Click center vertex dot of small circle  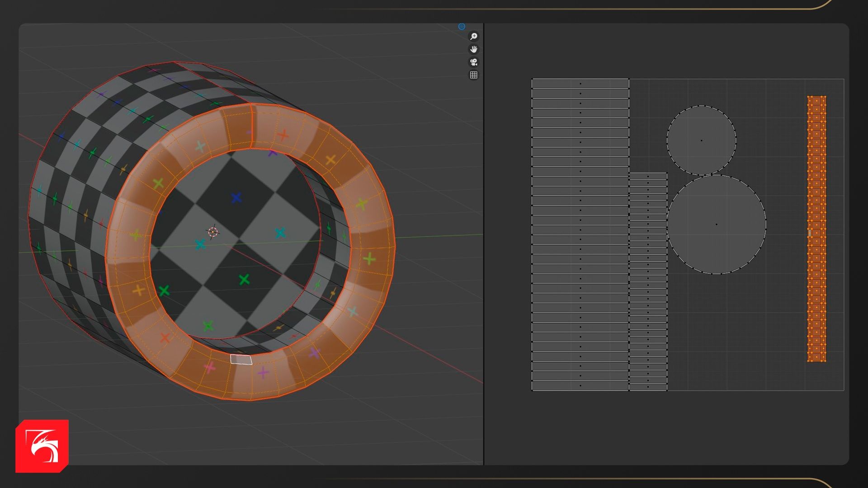pos(701,141)
